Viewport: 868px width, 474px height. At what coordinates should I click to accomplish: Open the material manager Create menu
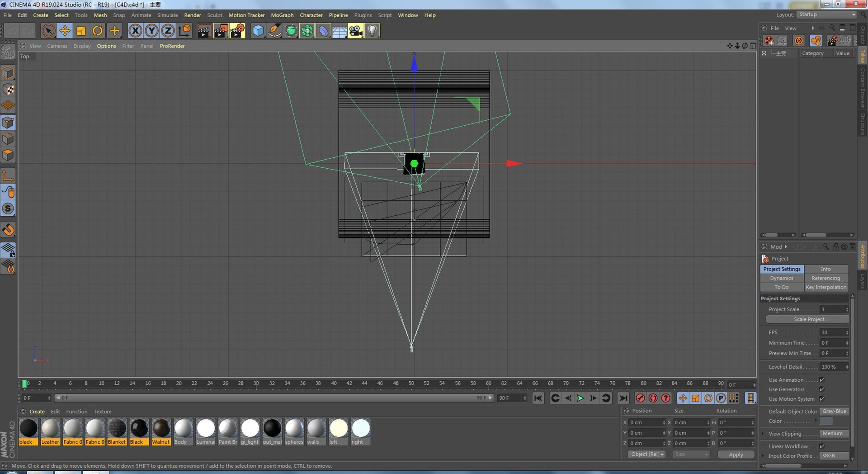point(37,412)
